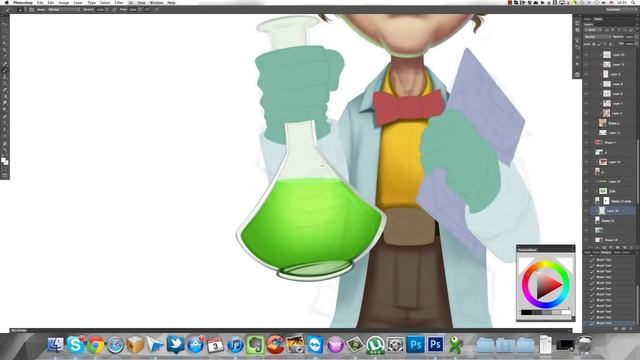The height and width of the screenshot is (360, 640).
Task: Select the white swatch under color wheel
Action: click(566, 312)
